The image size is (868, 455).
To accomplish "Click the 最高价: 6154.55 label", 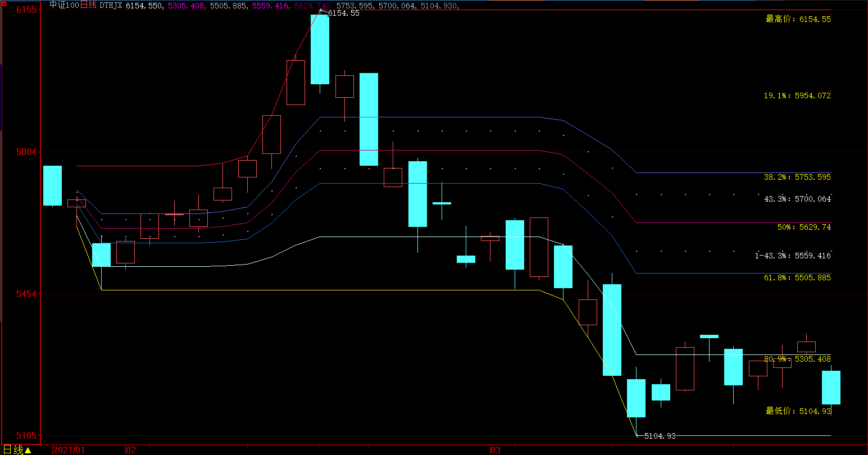I will (798, 19).
